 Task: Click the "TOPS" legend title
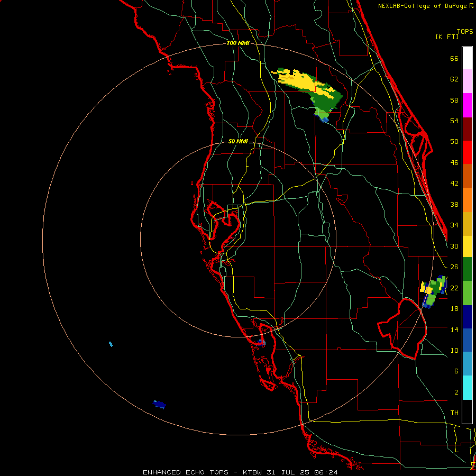click(465, 31)
